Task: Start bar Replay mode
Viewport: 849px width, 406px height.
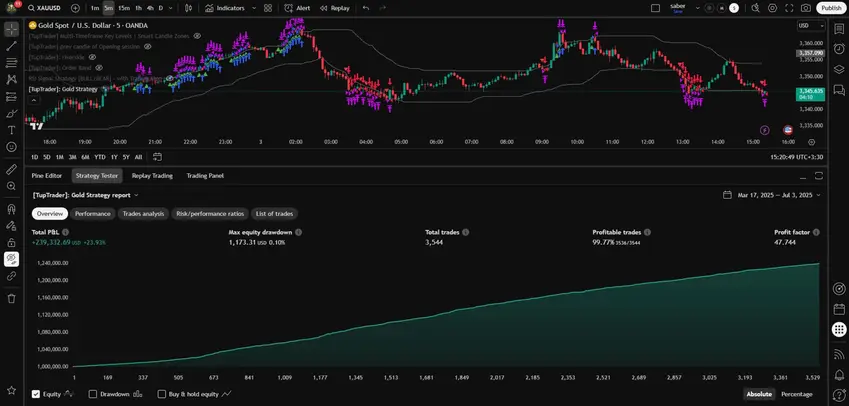Action: pyautogui.click(x=335, y=7)
